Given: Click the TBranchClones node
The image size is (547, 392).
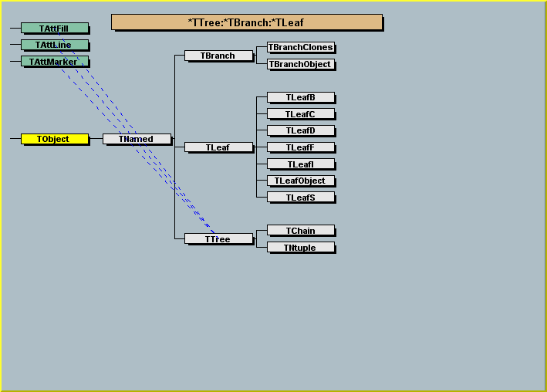Looking at the screenshot, I should (x=301, y=47).
